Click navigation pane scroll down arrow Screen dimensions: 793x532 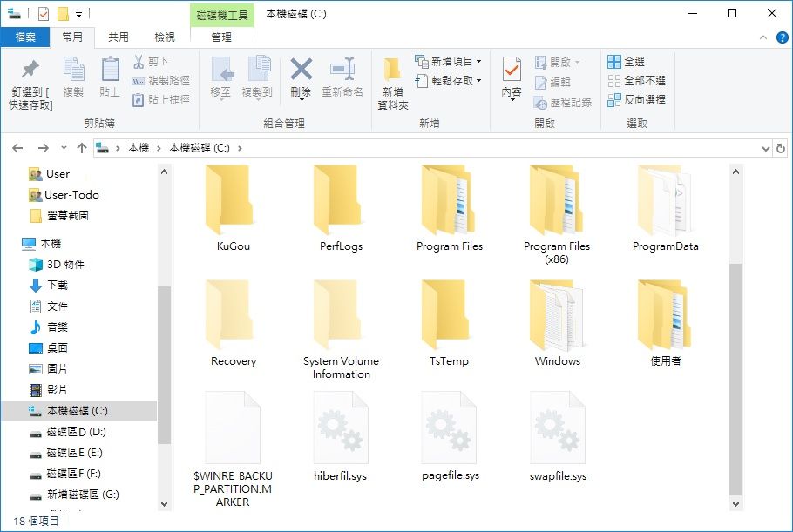click(x=164, y=504)
